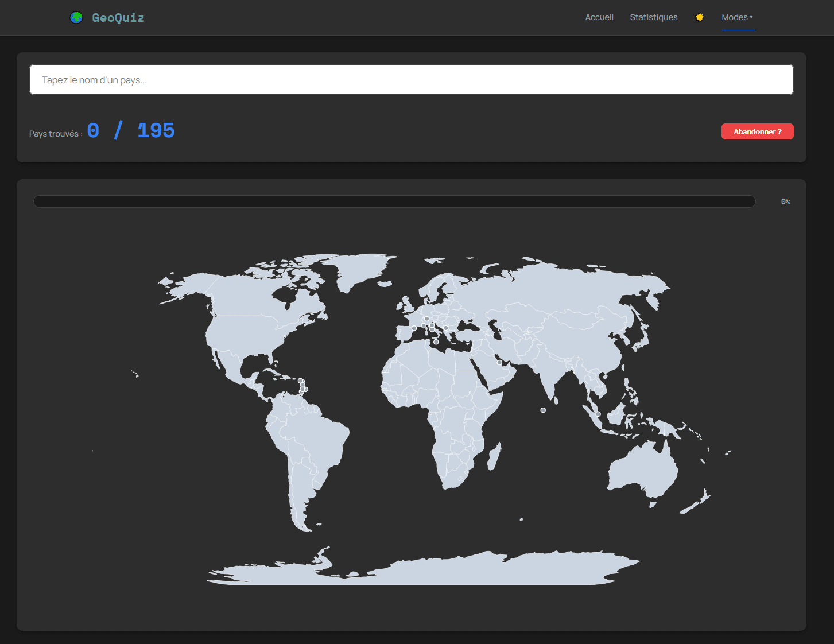Image resolution: width=834 pixels, height=644 pixels.
Task: Click the GeoQuiz globe logo icon
Action: tap(76, 17)
